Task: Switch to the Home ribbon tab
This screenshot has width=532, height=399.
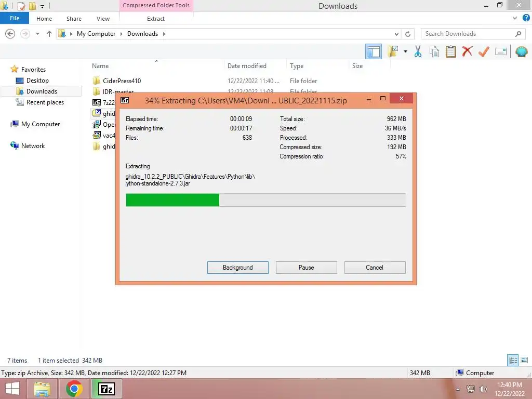Action: point(44,19)
